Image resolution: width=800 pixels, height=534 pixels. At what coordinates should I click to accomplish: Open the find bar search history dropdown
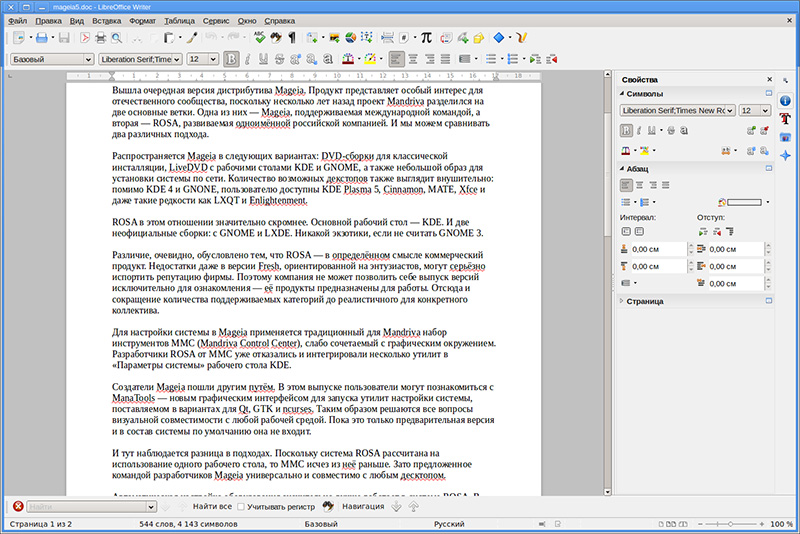[x=151, y=506]
